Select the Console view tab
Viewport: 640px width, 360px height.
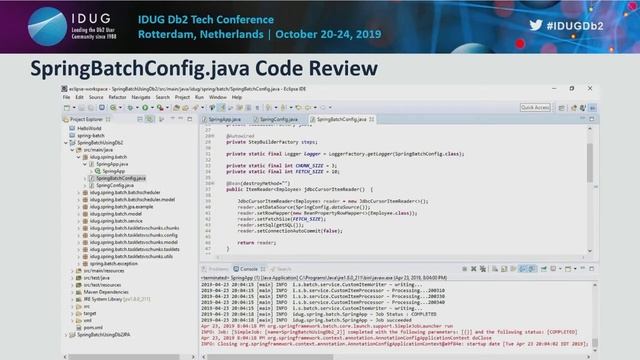click(x=249, y=269)
